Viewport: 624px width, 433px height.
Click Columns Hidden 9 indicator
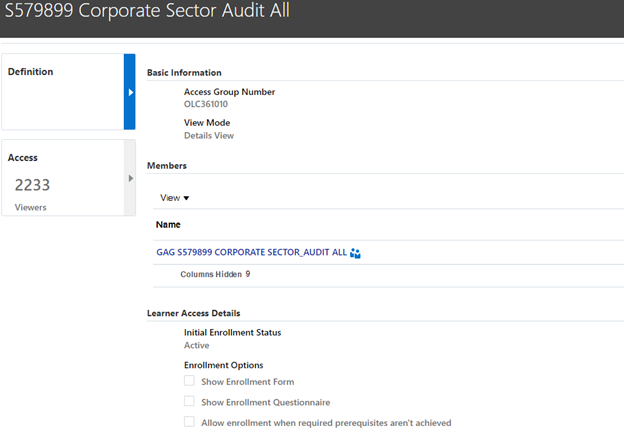[215, 274]
